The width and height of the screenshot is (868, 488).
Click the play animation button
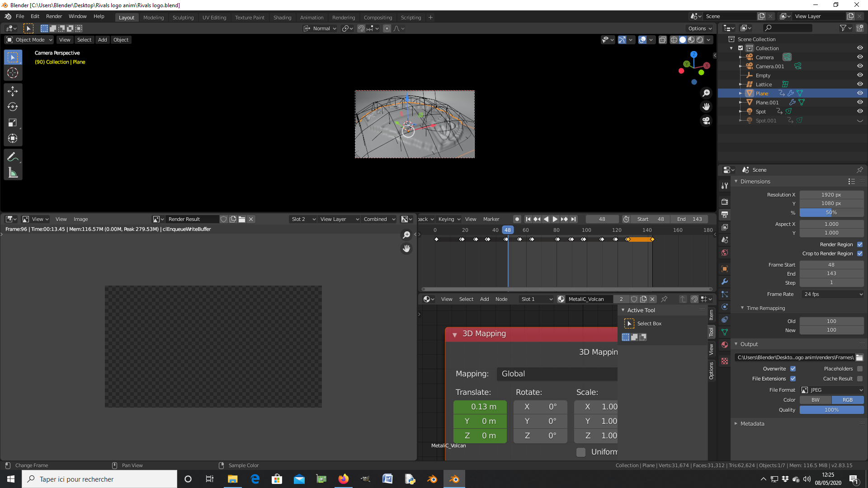[555, 219]
